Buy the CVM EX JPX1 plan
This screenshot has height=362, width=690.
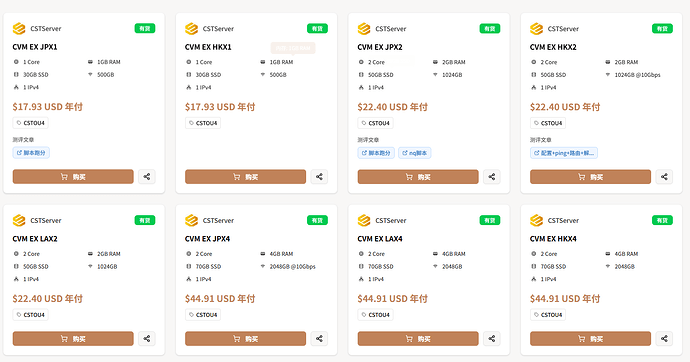tap(73, 177)
